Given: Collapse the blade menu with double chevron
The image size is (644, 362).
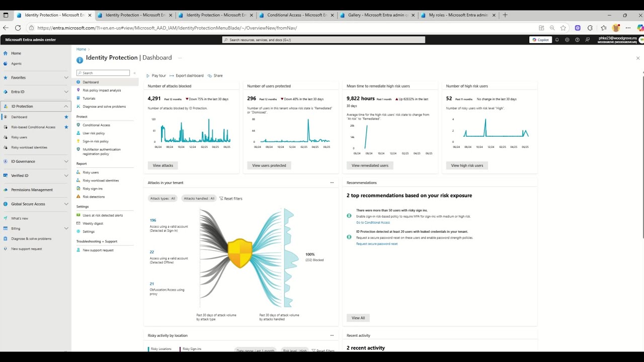Looking at the screenshot, I should point(134,73).
